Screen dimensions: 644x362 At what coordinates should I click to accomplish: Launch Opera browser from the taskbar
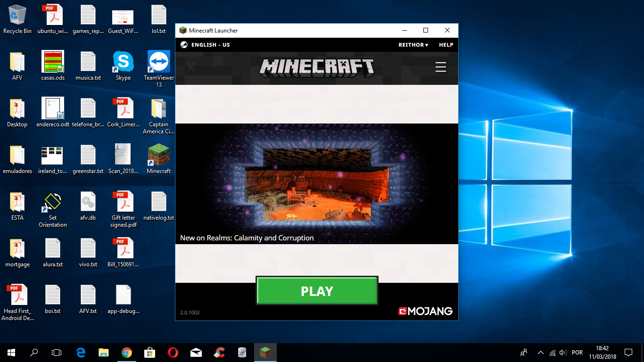coord(173,353)
